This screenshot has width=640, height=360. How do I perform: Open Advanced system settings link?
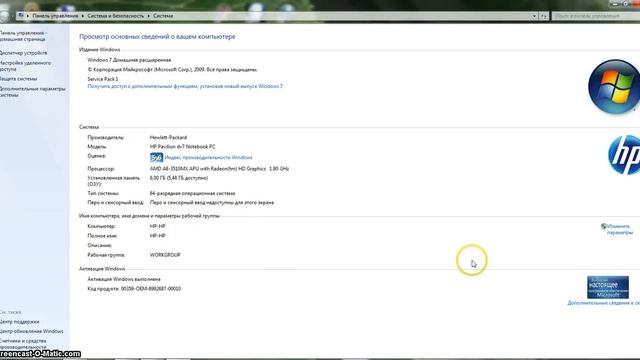pos(33,92)
